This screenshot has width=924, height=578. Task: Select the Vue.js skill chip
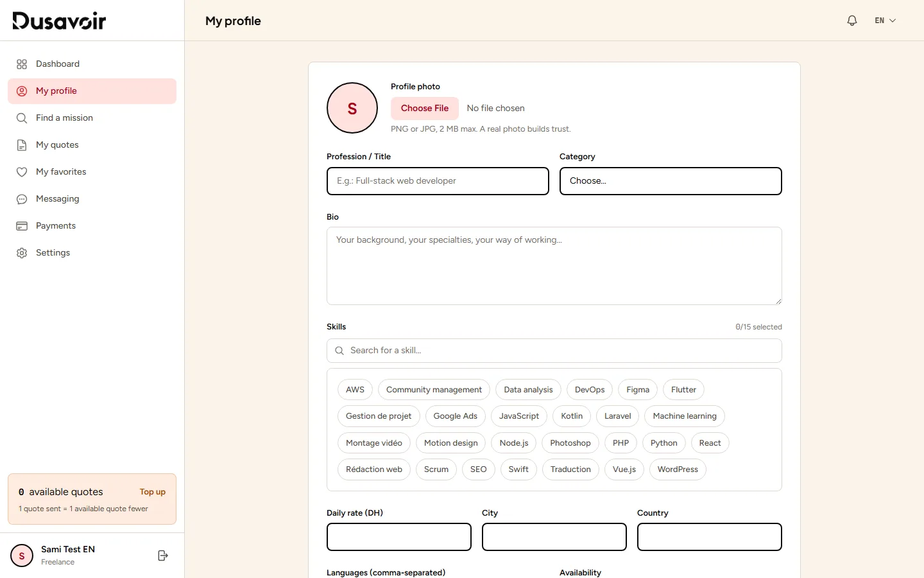624,469
